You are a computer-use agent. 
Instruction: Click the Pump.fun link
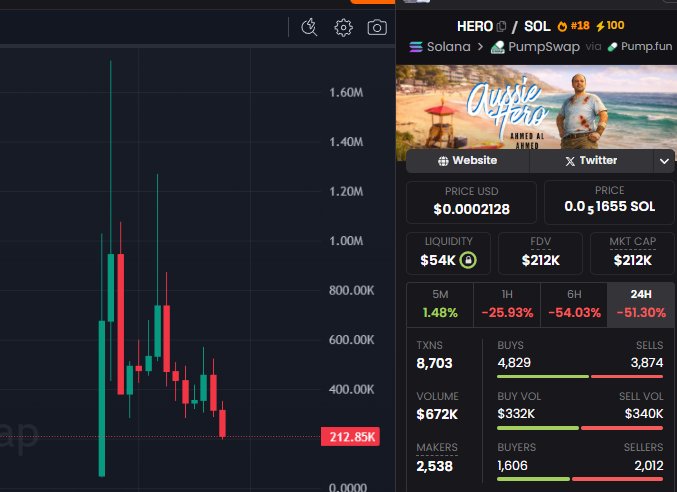(640, 47)
